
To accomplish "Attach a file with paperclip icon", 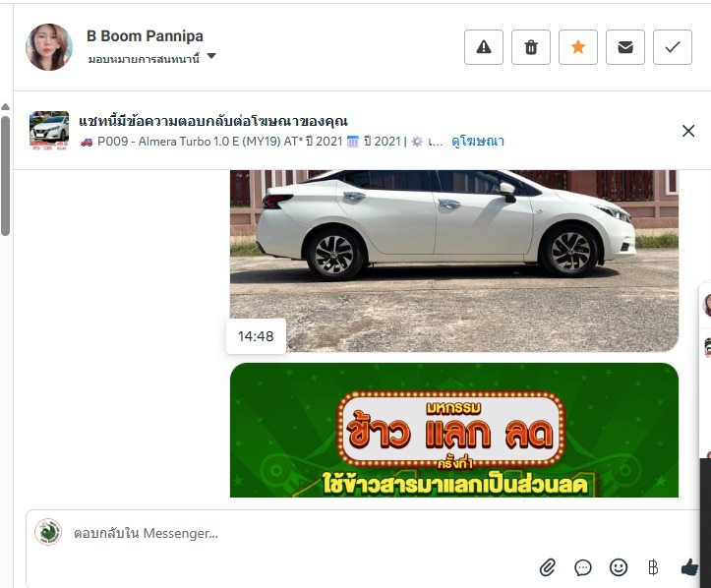I will (x=548, y=567).
